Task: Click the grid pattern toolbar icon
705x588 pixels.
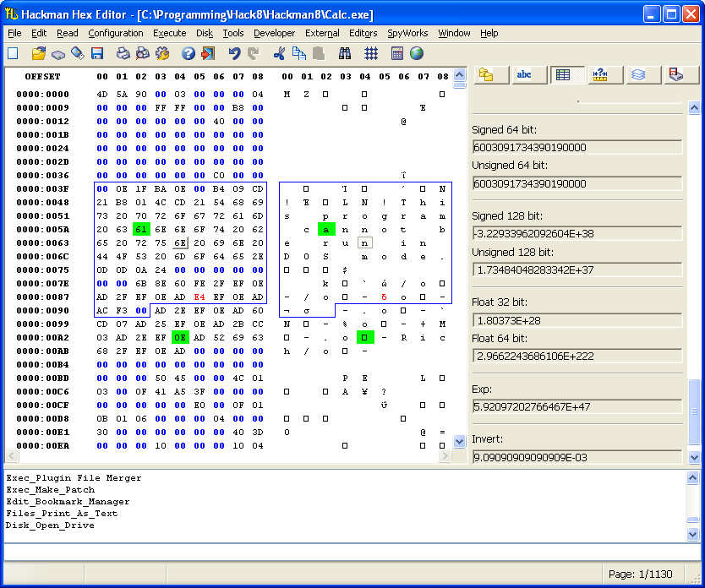Action: 371,53
